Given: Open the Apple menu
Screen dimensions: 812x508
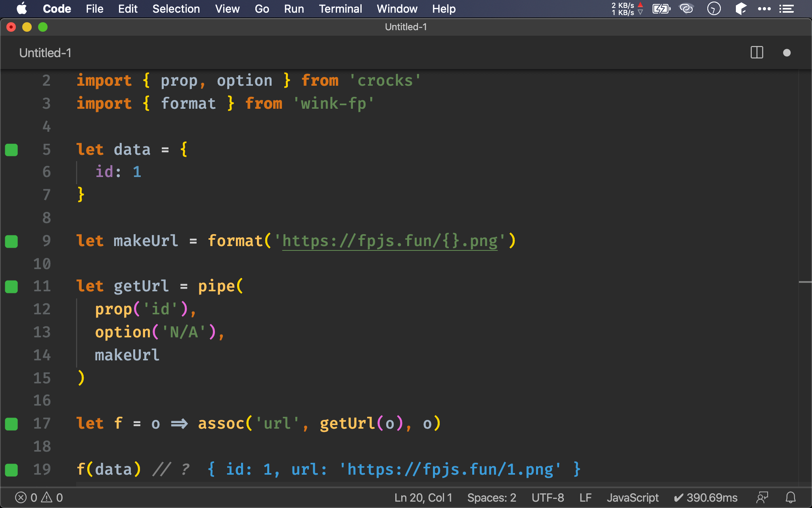Looking at the screenshot, I should click(22, 9).
